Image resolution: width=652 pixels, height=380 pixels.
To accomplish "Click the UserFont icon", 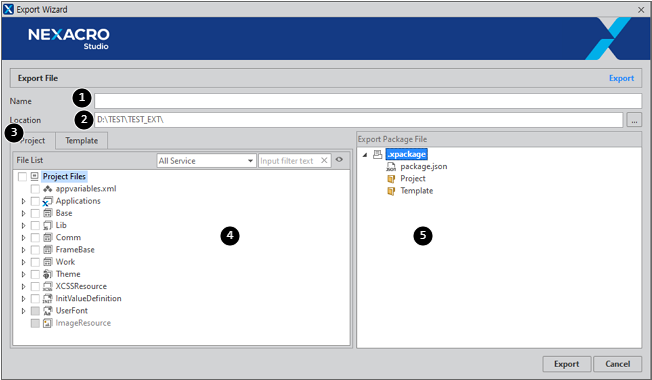I will point(48,311).
